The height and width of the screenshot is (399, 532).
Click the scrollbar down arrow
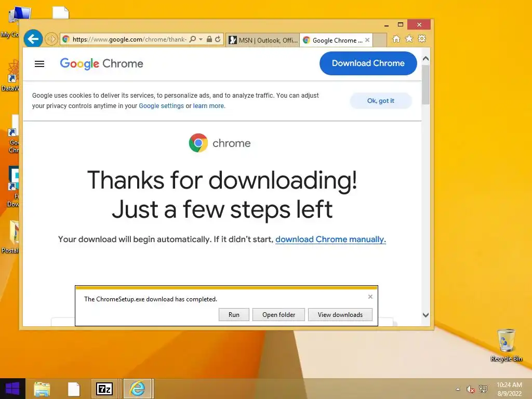tap(426, 315)
